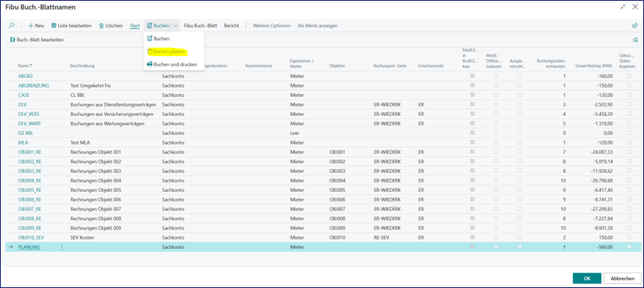Click amount -24.087,33
Screen dimensions: 644x288
click(601, 152)
